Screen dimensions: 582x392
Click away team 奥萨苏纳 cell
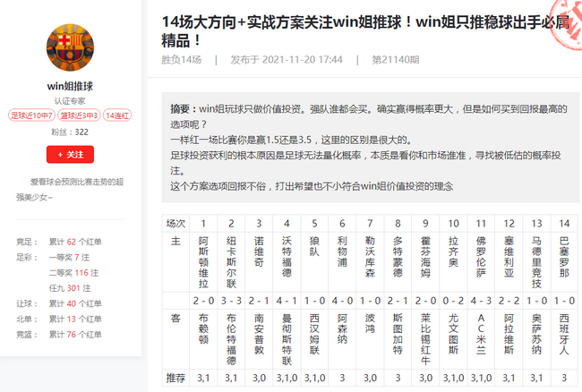(536, 339)
